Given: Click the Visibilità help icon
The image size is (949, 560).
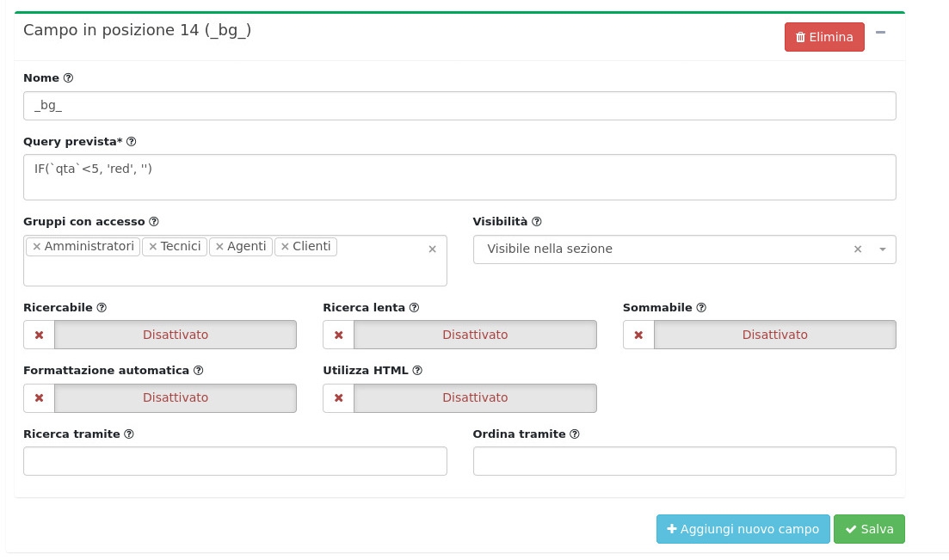Looking at the screenshot, I should [x=537, y=222].
